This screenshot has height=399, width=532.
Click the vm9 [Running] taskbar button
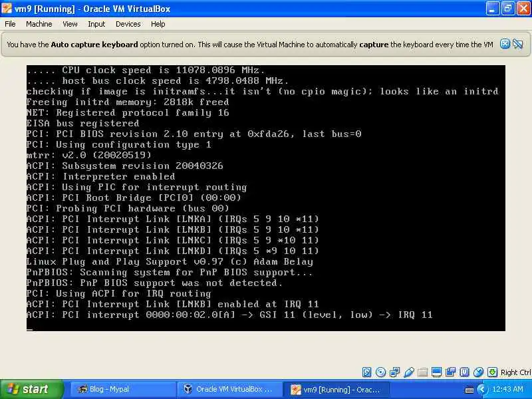coord(336,390)
